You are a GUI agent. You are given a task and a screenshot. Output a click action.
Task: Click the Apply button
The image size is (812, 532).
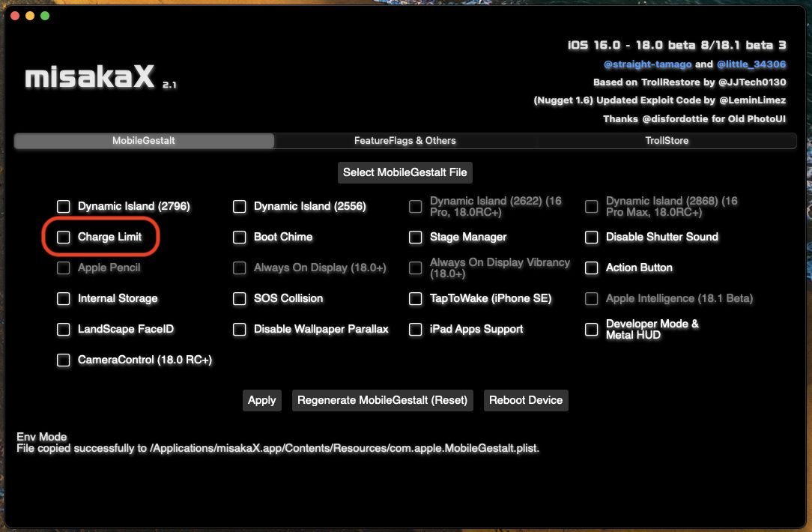click(262, 400)
